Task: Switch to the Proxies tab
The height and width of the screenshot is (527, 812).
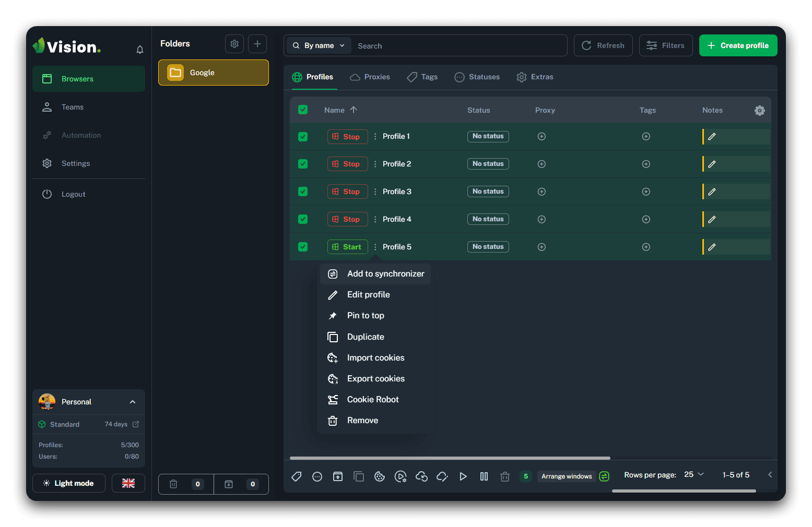Action: click(370, 77)
